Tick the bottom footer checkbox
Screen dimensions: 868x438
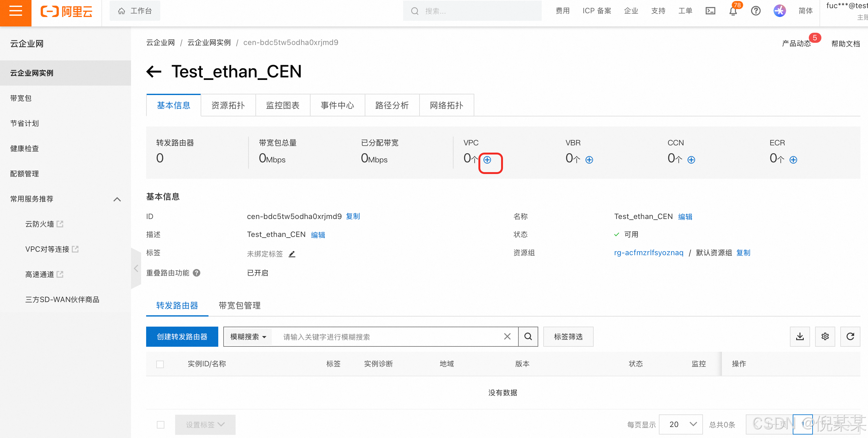coord(161,424)
